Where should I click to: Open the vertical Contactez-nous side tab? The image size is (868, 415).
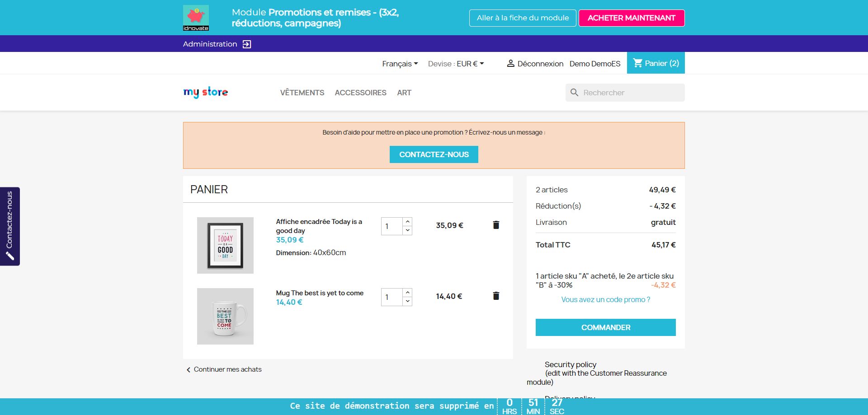[10, 226]
